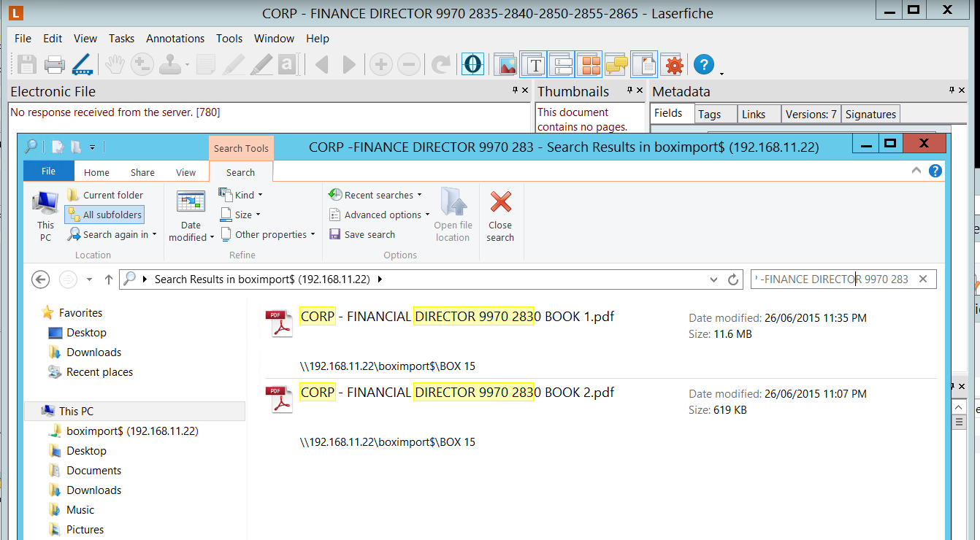Open the Window menu in Laserfiche
The height and width of the screenshot is (540, 980).
pyautogui.click(x=275, y=39)
